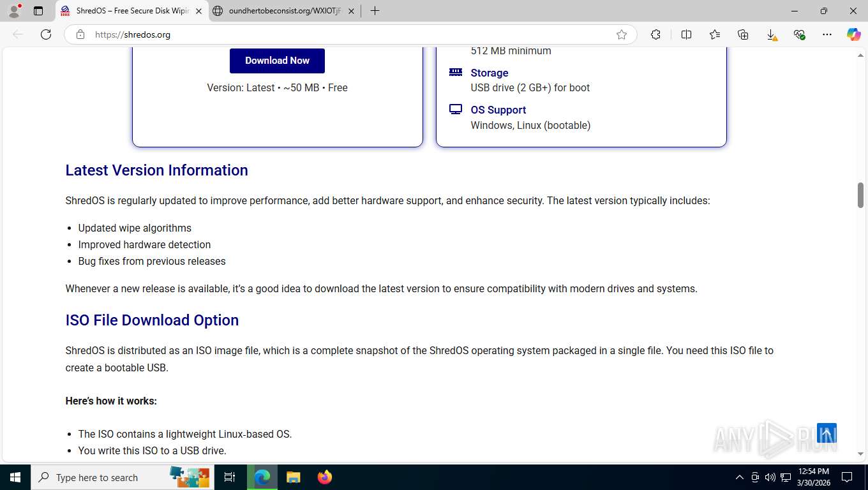Click the ISO File Download Option heading
868x490 pixels.
click(152, 320)
